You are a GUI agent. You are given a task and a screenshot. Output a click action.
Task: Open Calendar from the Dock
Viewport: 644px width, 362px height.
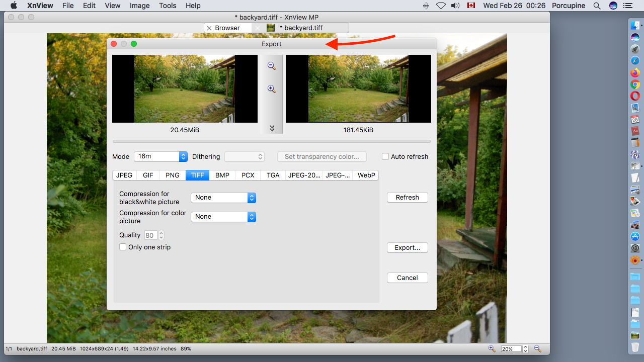coord(635,119)
